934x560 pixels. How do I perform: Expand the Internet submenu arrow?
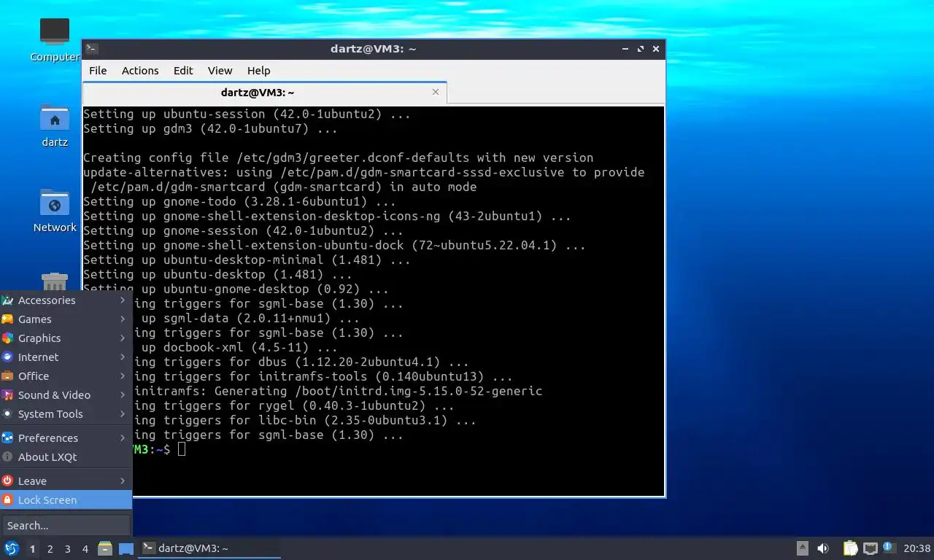(123, 357)
